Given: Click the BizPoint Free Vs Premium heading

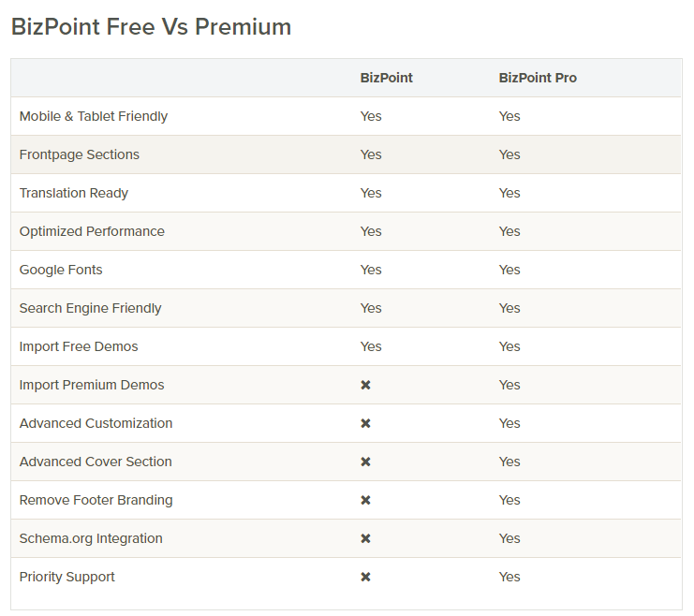Looking at the screenshot, I should (x=151, y=27).
